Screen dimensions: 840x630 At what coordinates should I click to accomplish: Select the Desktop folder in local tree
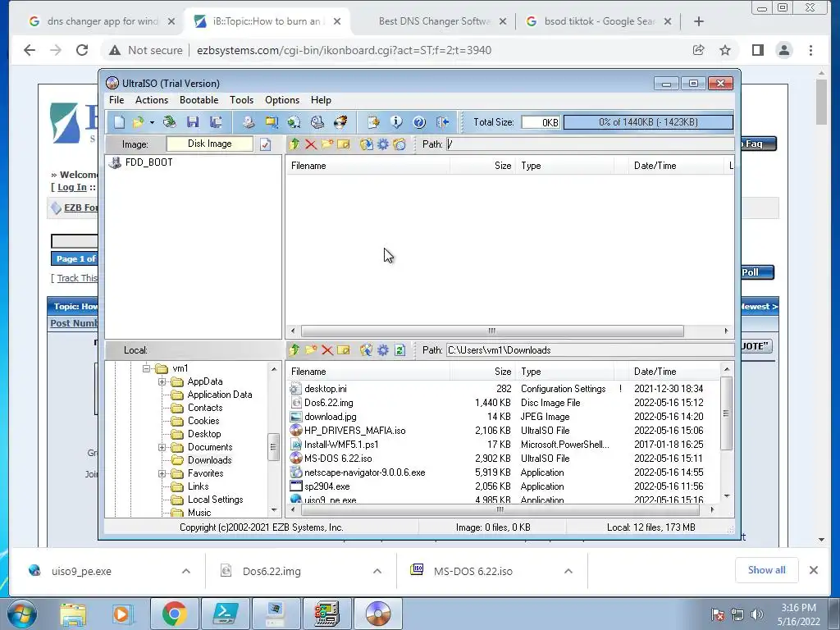point(204,434)
